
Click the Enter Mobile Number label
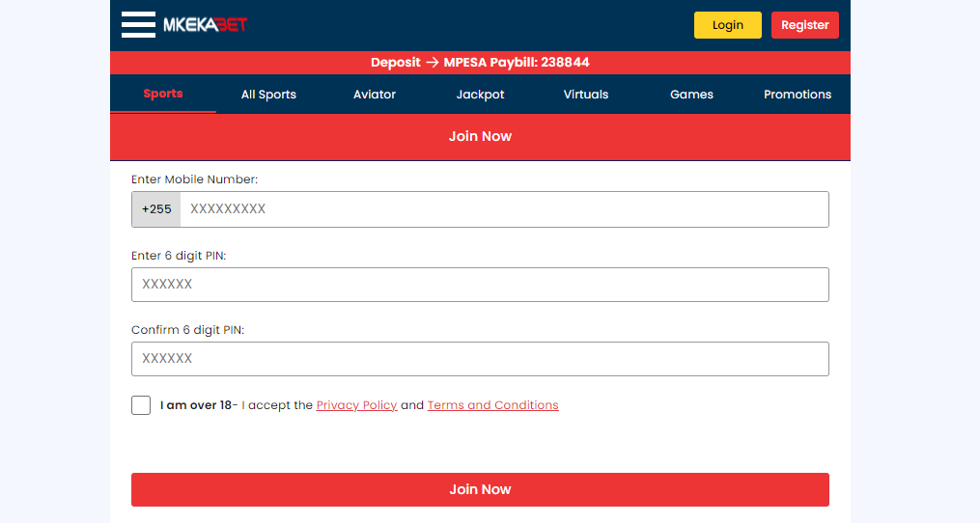coord(194,179)
